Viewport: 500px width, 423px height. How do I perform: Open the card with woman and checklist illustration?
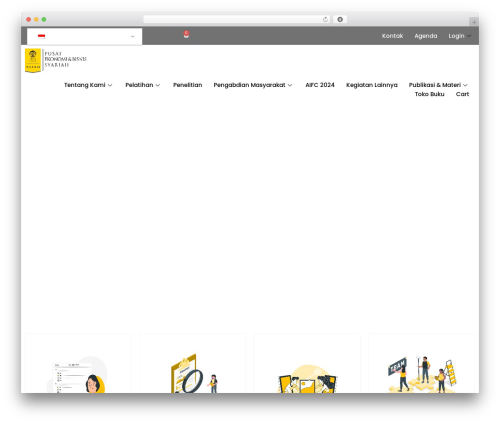pos(78,363)
